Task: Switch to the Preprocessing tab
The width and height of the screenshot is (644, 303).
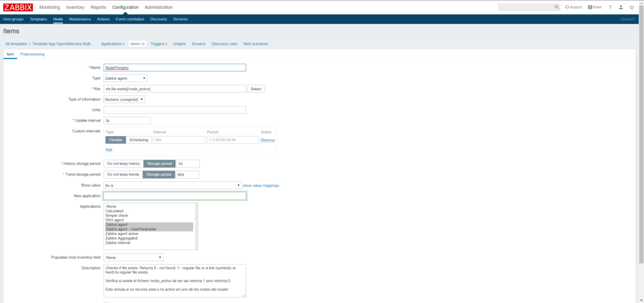Action: pos(32,54)
